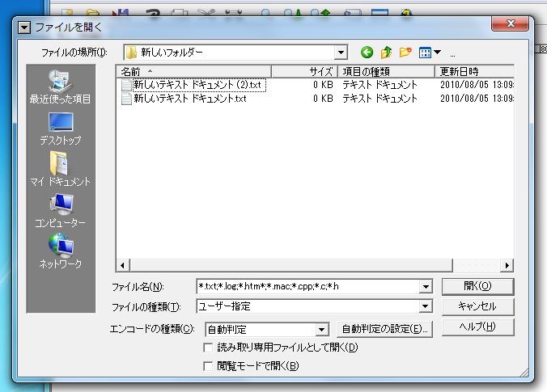Sort files by 名前 column header
The height and width of the screenshot is (392, 547).
(x=194, y=72)
